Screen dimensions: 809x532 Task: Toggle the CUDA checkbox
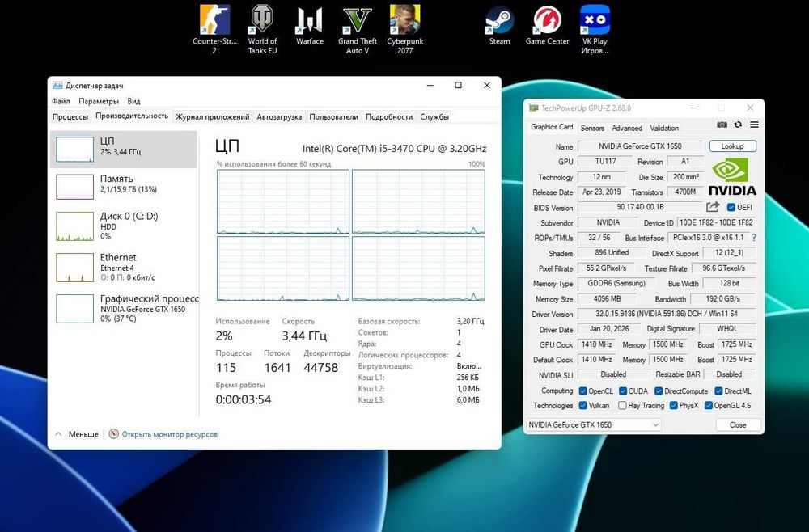pos(623,391)
